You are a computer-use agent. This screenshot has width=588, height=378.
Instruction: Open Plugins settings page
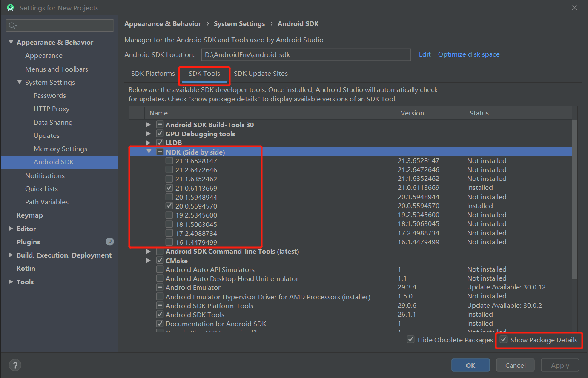(x=29, y=242)
